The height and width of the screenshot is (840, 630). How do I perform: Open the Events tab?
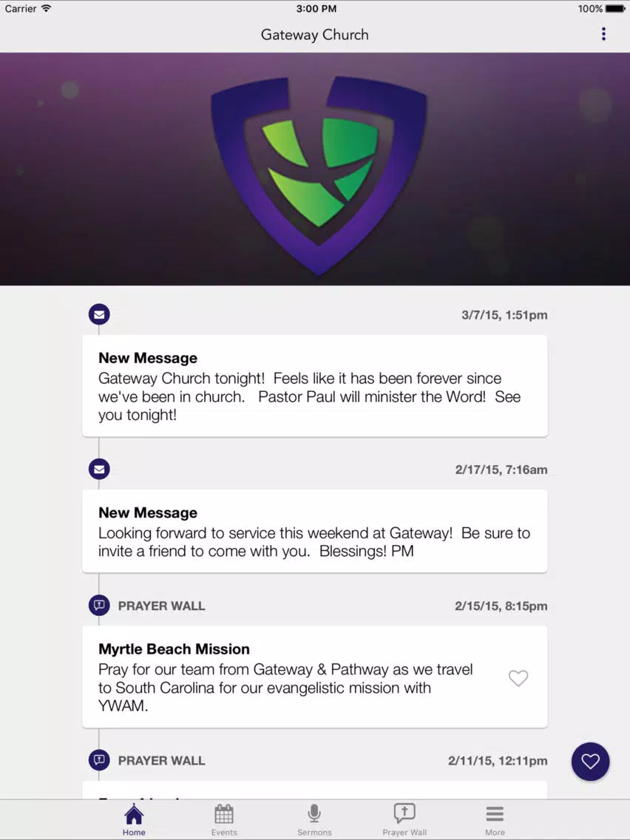224,819
